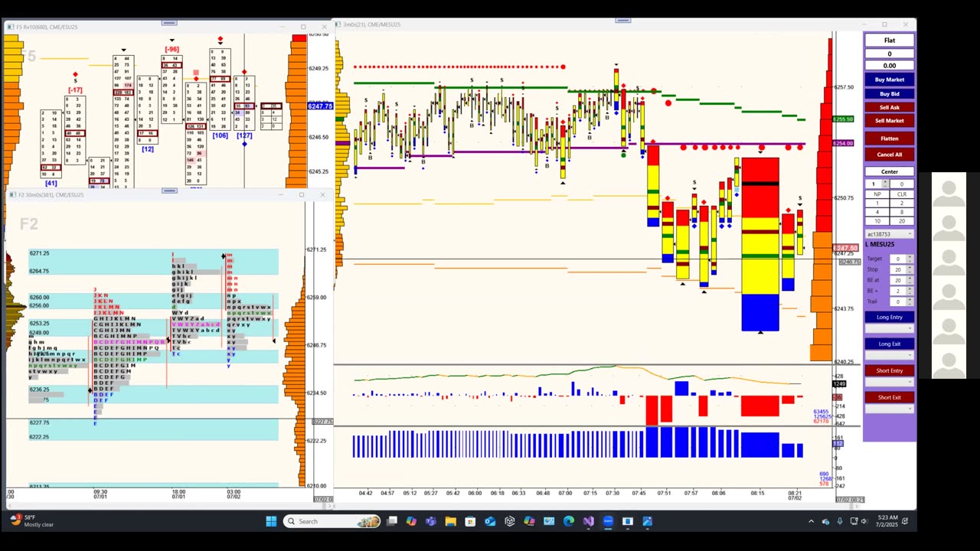The image size is (980, 551).
Task: Select quantity preset 20
Action: pyautogui.click(x=902, y=221)
